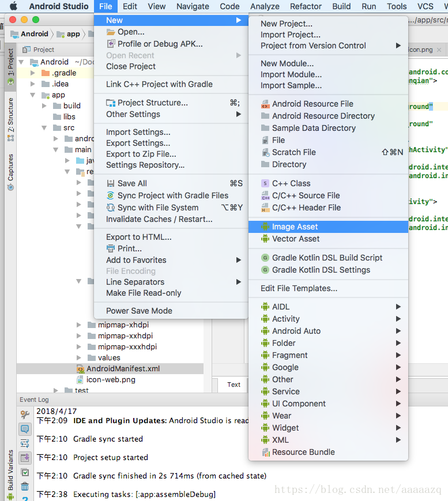Click the Activity android icon

(265, 319)
